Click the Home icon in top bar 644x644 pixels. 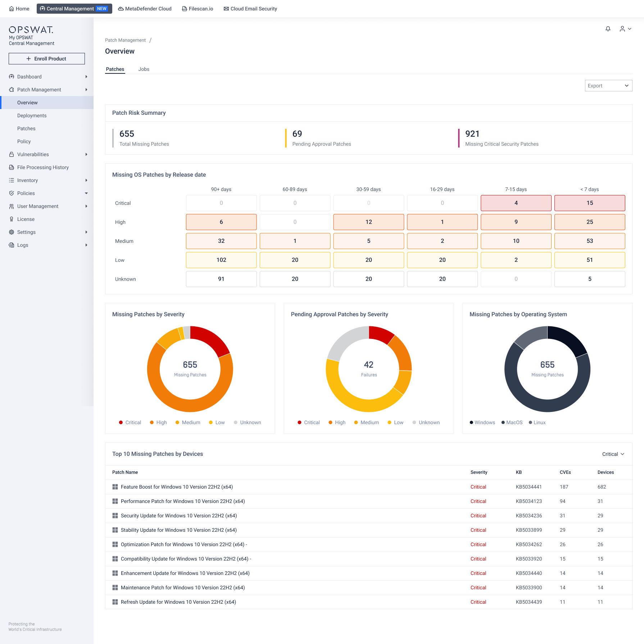point(12,9)
